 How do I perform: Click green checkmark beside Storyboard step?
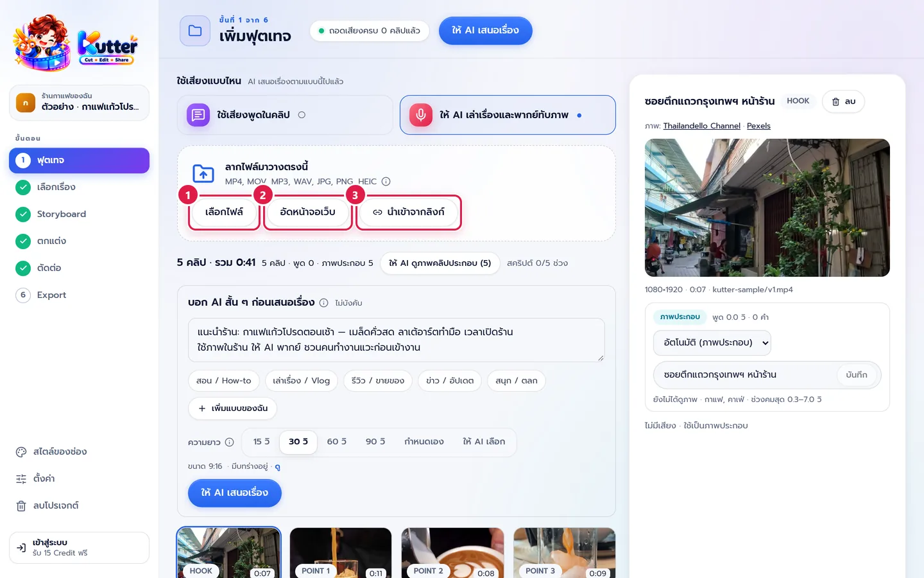point(23,214)
